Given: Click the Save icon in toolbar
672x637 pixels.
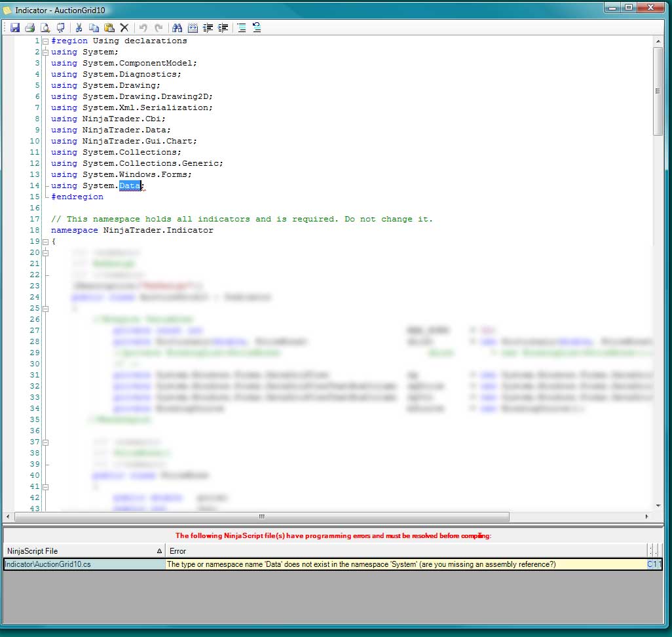Looking at the screenshot, I should click(x=14, y=28).
